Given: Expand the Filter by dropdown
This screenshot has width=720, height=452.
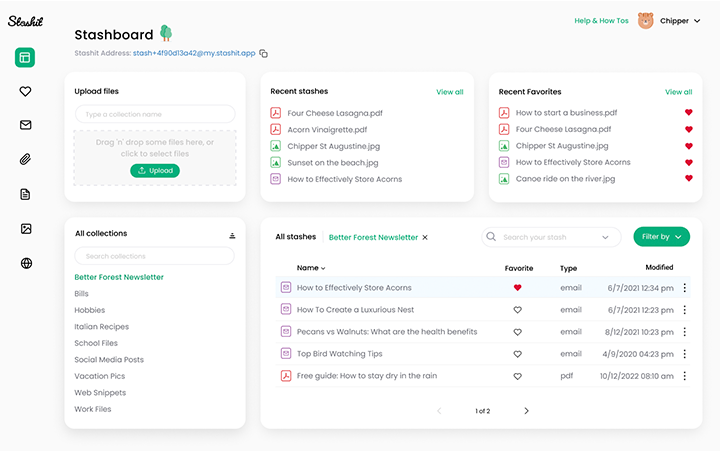Looking at the screenshot, I should 661,237.
